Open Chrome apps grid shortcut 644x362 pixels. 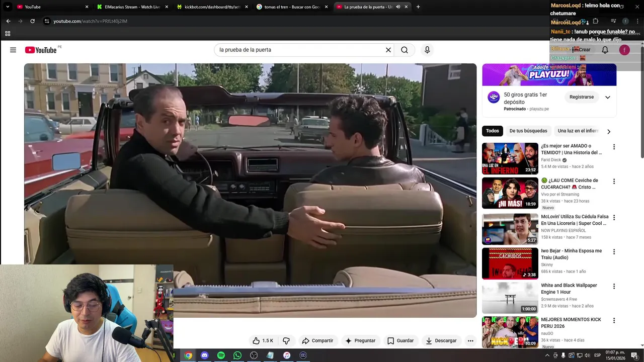point(8,34)
